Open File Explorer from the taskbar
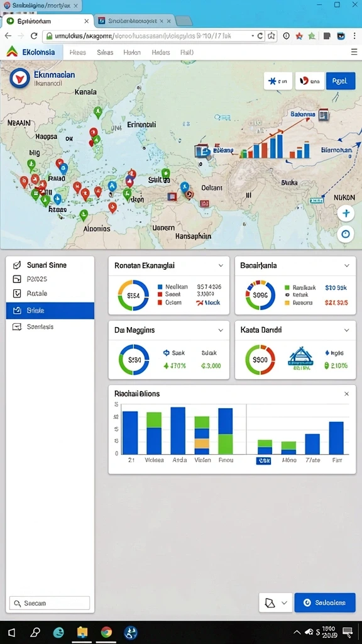 pos(82,632)
